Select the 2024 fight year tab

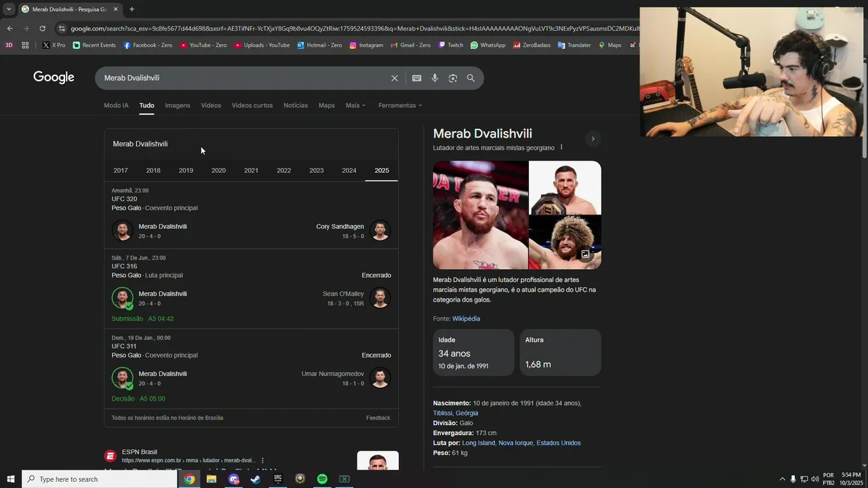click(349, 171)
